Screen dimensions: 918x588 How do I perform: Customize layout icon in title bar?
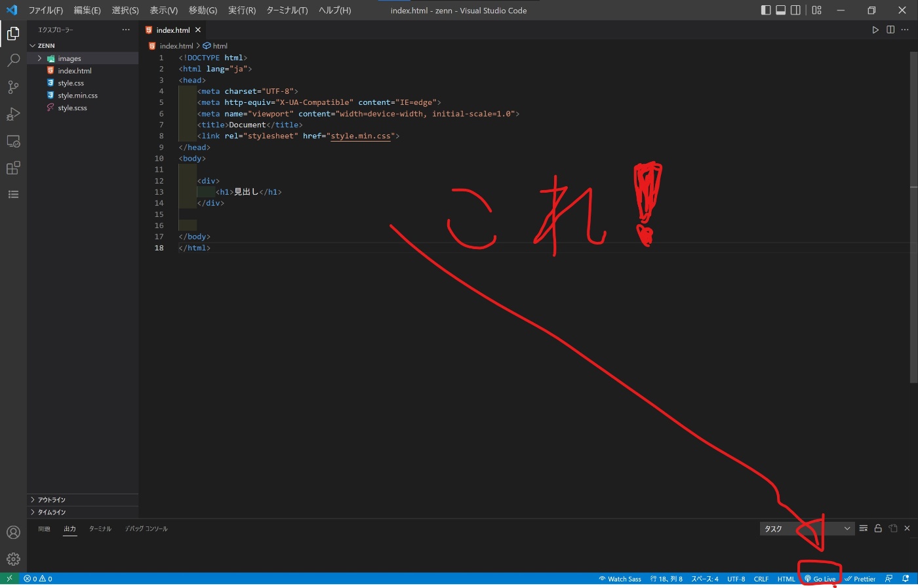pos(817,10)
